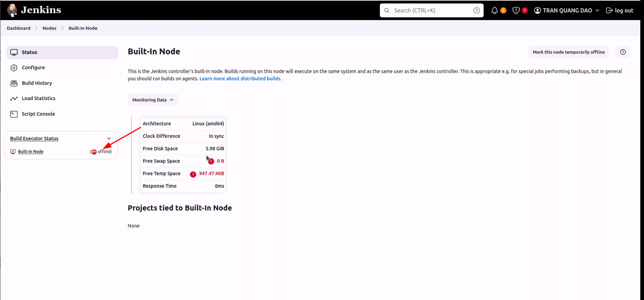Open Learn more about distributed builds link
644x300 pixels.
(x=240, y=79)
